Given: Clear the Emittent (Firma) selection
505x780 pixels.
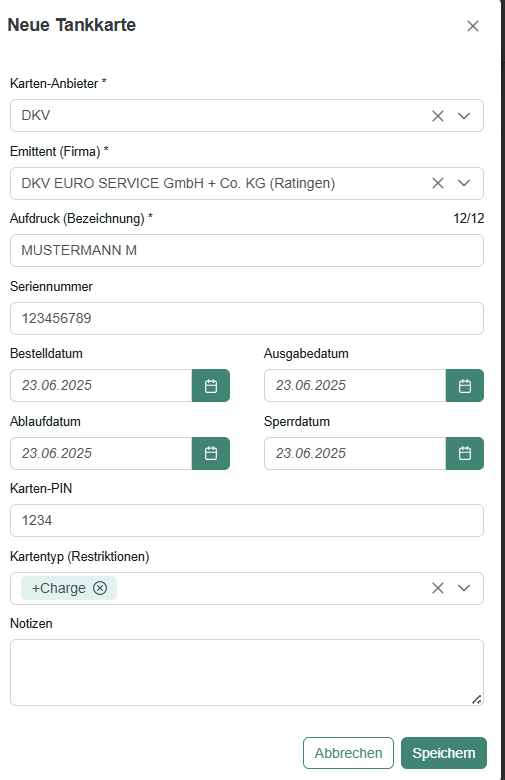Looking at the screenshot, I should click(x=438, y=183).
